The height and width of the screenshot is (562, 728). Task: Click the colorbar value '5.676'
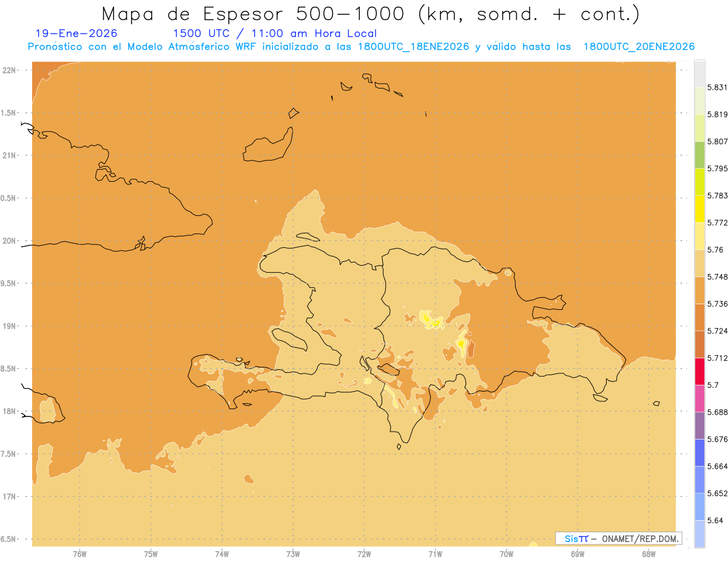point(718,439)
